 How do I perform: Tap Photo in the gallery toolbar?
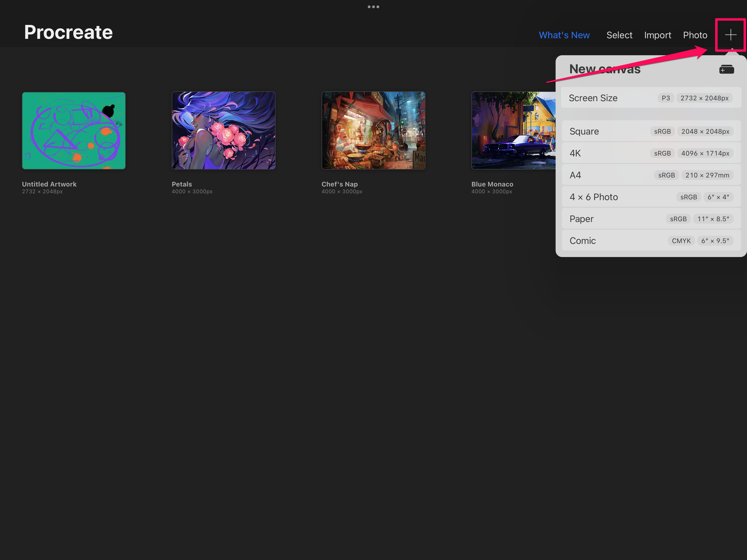click(695, 35)
